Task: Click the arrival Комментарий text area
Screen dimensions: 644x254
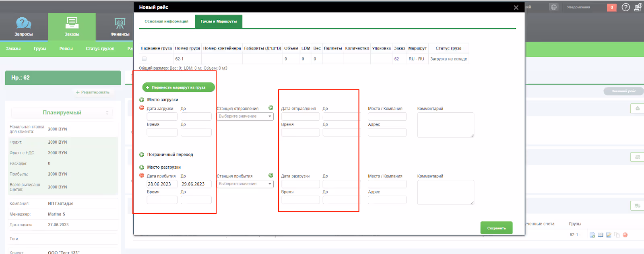Action: 446,192
